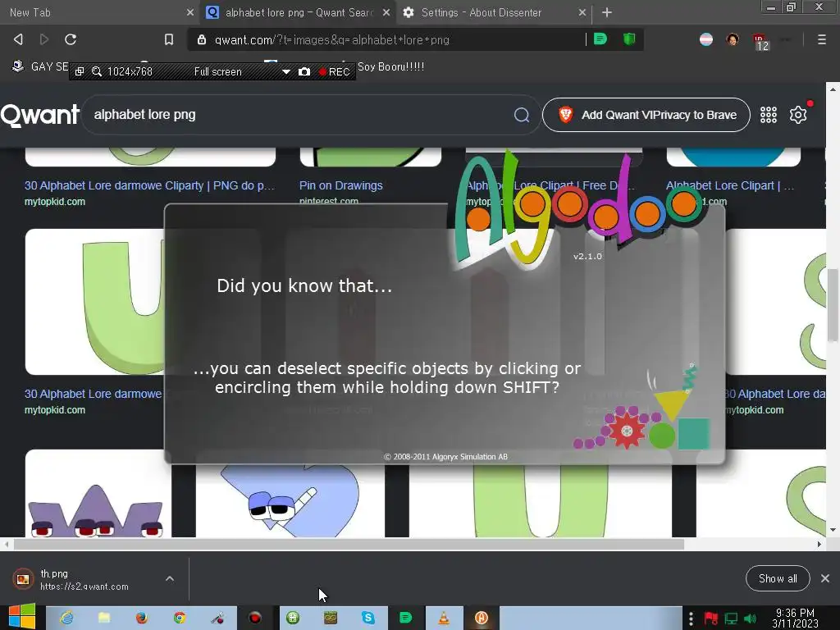Click the browser forward arrow

click(x=44, y=39)
